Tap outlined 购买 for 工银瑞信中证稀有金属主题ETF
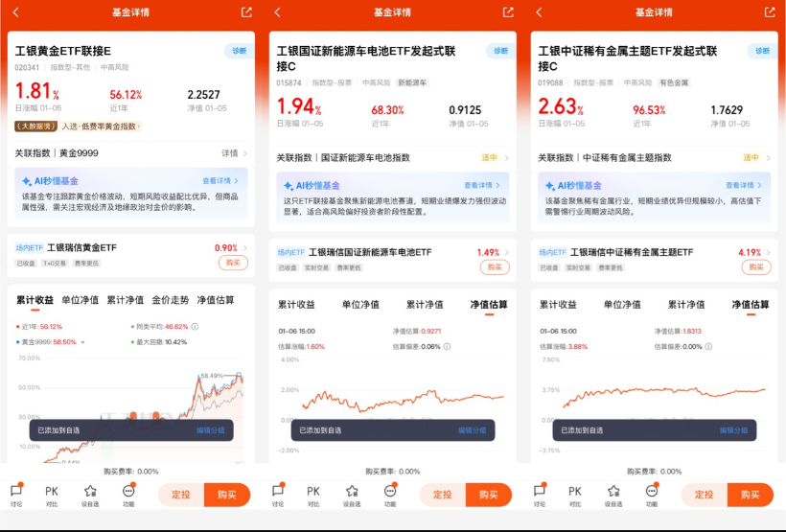This screenshot has height=532, width=786. [756, 267]
